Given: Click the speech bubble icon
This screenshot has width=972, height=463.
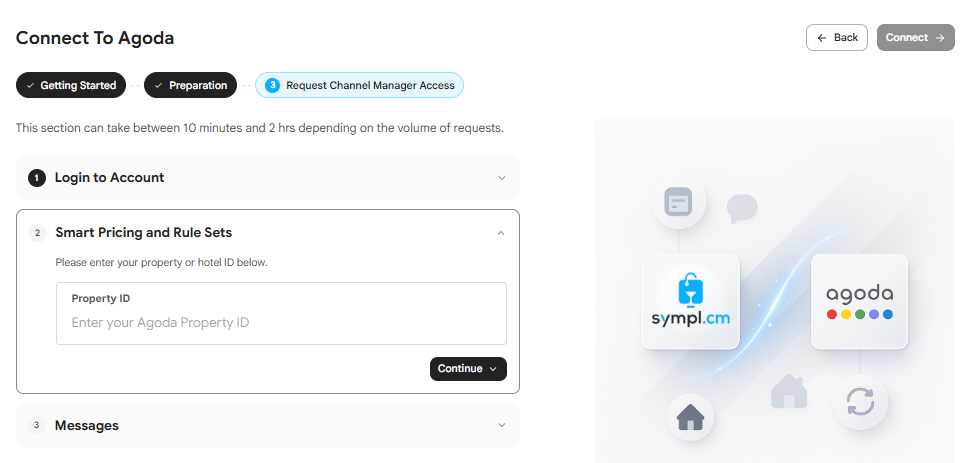Looking at the screenshot, I should click(742, 208).
